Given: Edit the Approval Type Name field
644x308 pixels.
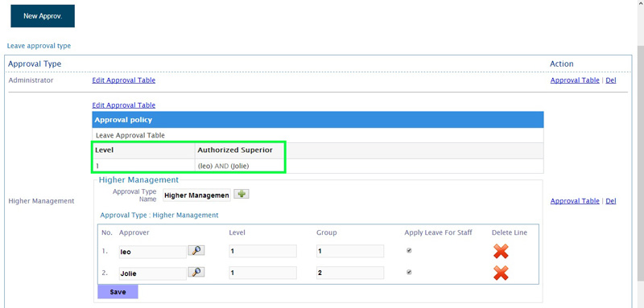Looking at the screenshot, I should tap(196, 195).
